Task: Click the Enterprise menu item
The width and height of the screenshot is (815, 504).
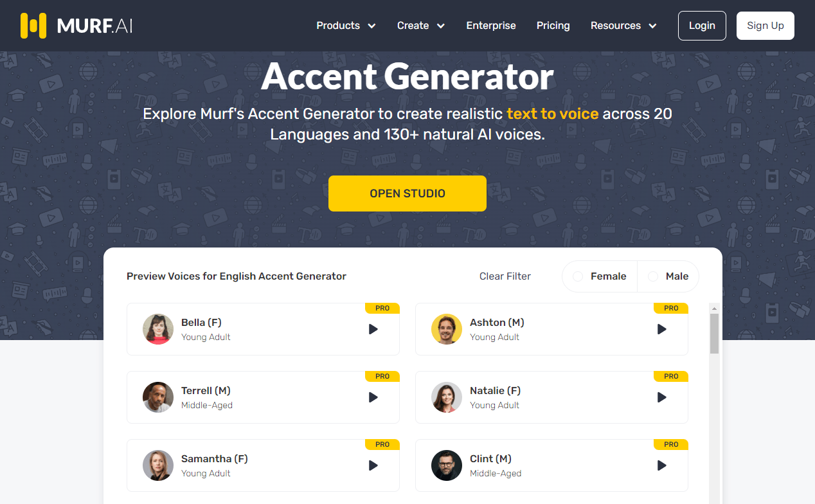Action: [x=491, y=26]
